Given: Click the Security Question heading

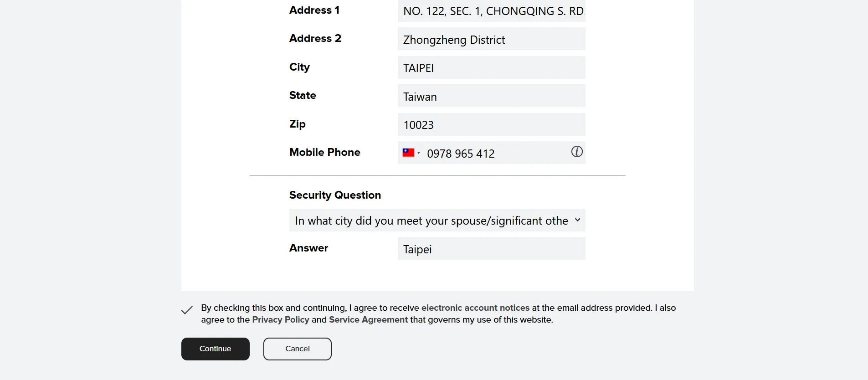Looking at the screenshot, I should [335, 195].
